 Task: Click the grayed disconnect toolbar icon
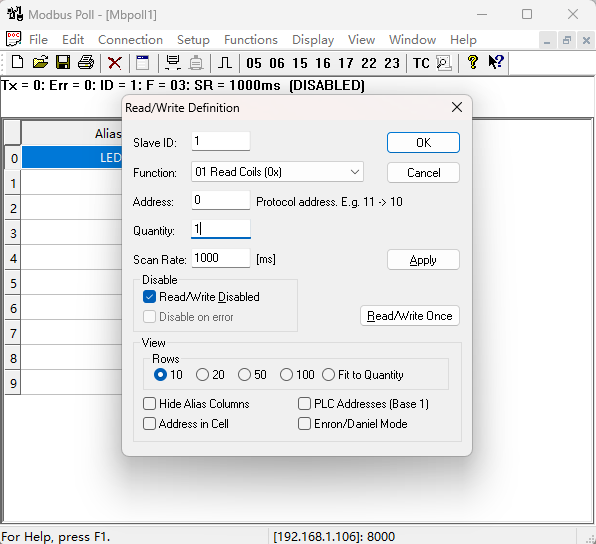click(x=196, y=62)
